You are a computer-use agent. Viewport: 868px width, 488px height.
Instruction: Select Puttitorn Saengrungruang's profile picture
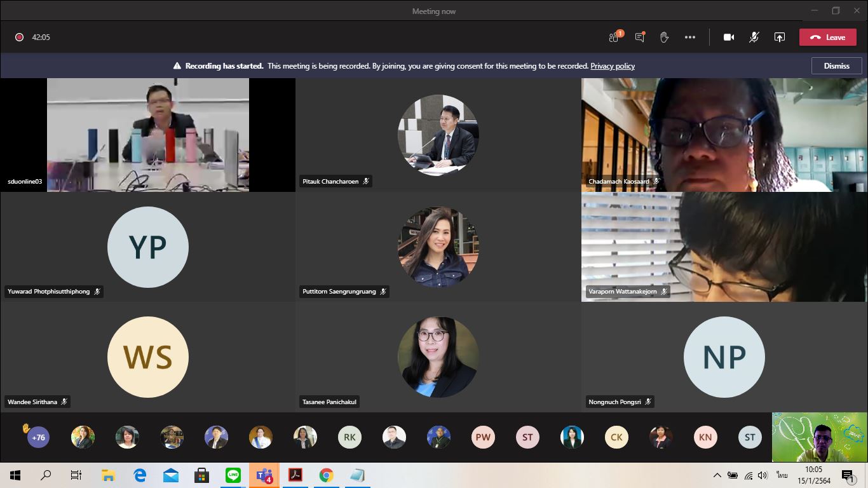click(438, 247)
